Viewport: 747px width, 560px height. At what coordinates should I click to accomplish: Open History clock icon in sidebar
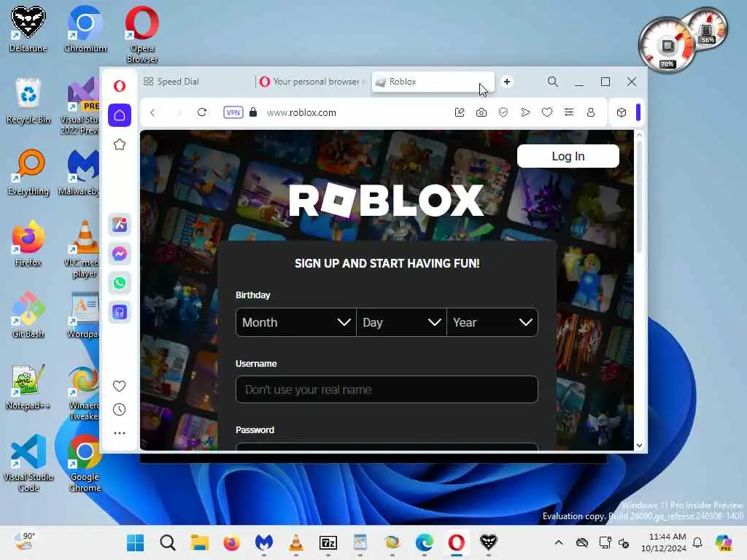point(119,410)
